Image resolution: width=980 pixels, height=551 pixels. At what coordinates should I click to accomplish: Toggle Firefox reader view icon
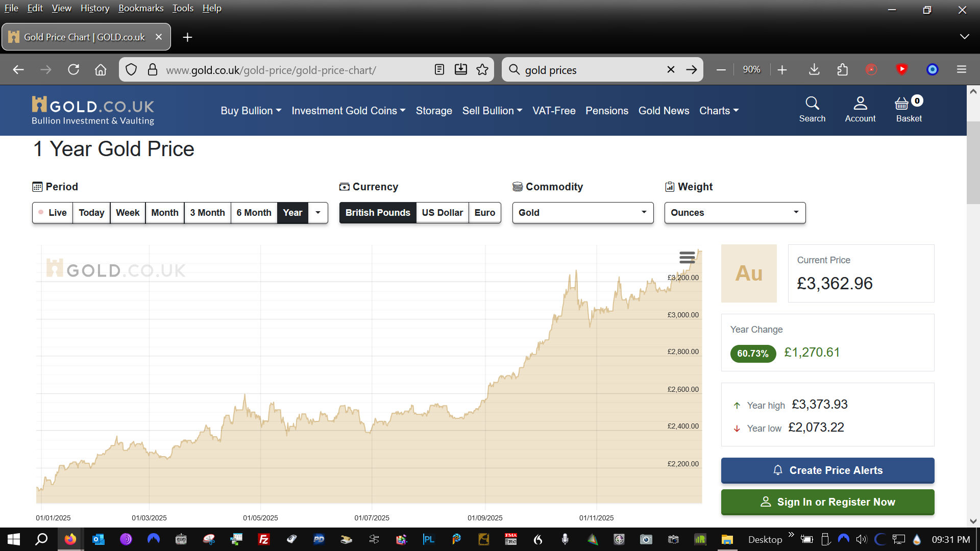pos(439,69)
